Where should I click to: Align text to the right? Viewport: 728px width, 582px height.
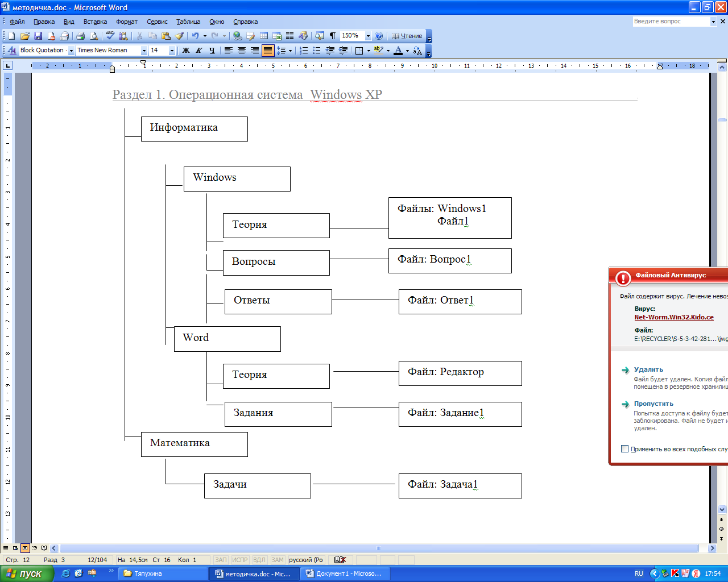pos(254,51)
